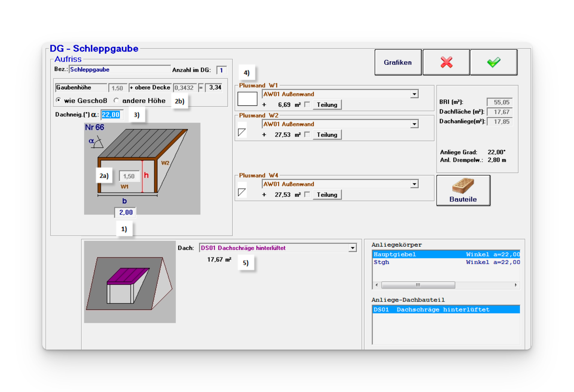The width and height of the screenshot is (574, 392).
Task: Click the red X cancel button
Action: (x=446, y=62)
